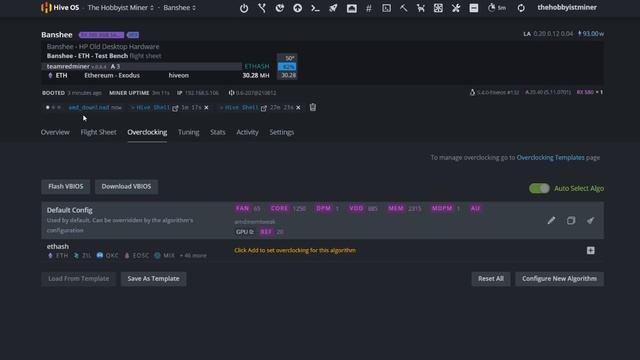Add overclocking for ethash with plus icon
The width and height of the screenshot is (640, 360).
tap(591, 250)
